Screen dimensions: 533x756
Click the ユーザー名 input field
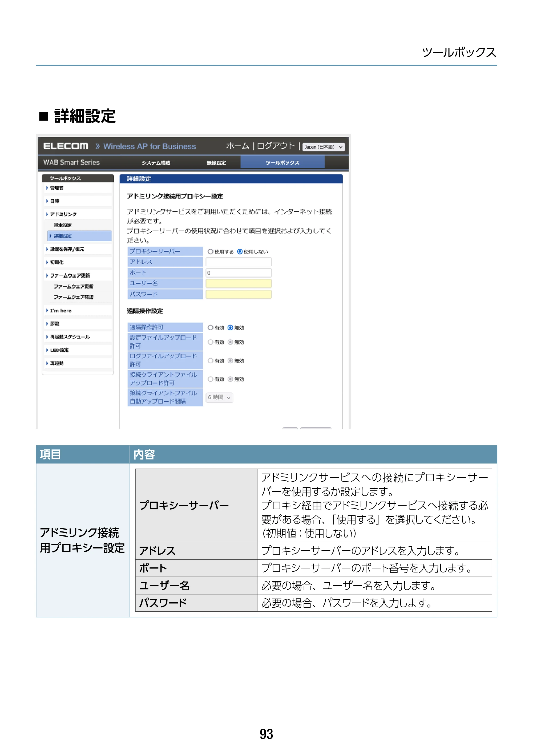click(239, 283)
